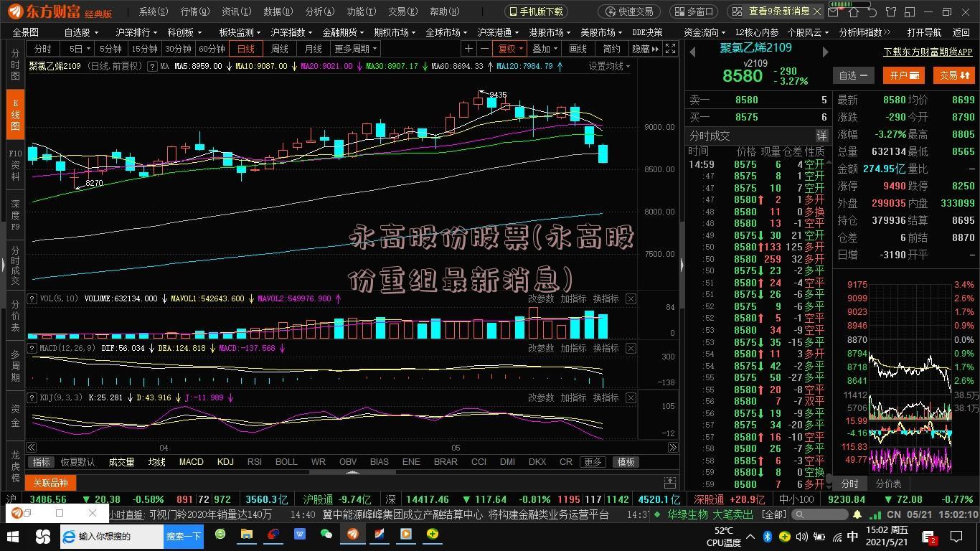Toggle fullscreen chart expand icon
Image resolution: width=980 pixels, height=551 pixels.
[670, 49]
